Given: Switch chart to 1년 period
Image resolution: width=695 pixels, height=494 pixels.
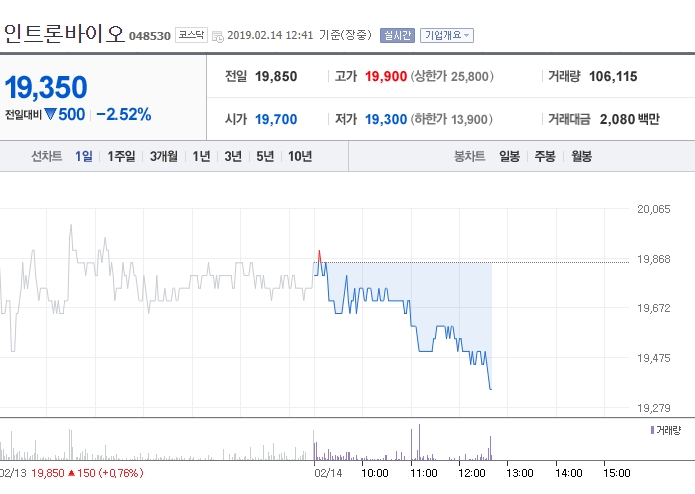Looking at the screenshot, I should [x=201, y=156].
